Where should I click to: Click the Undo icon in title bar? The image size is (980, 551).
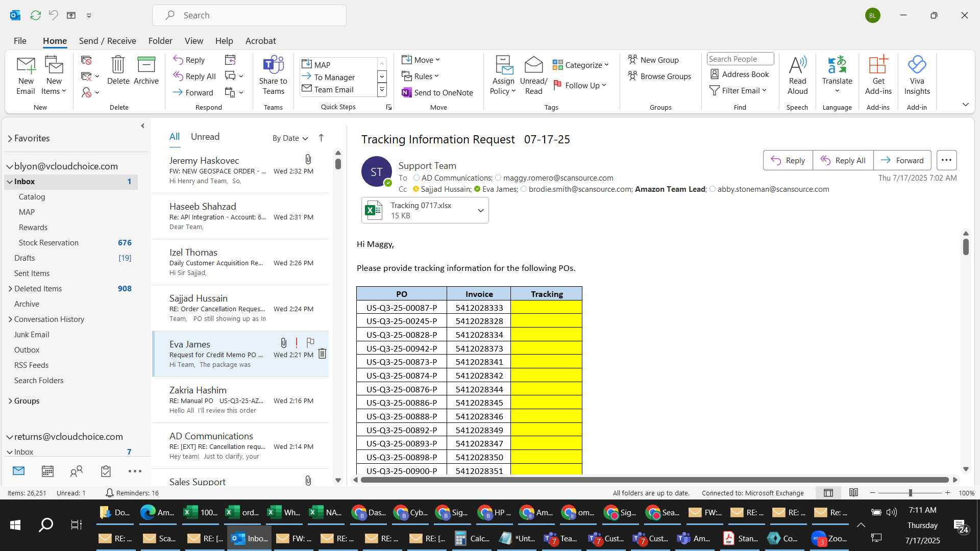[x=53, y=15]
